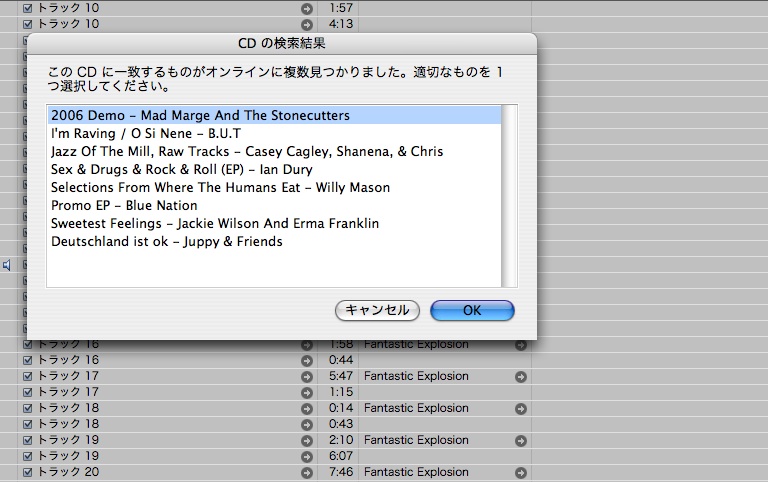Click Fantastic Explosion arrow on 5:47 row
768x482 pixels.
pyautogui.click(x=521, y=377)
